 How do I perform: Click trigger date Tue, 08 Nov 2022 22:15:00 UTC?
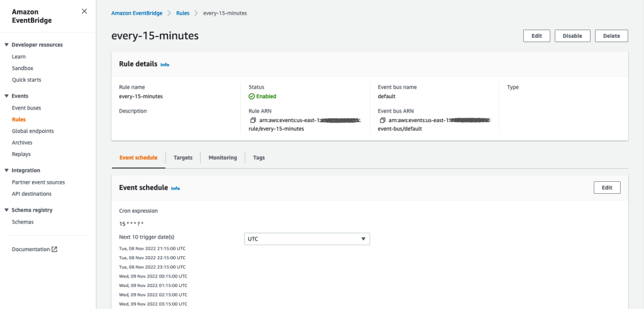click(152, 257)
